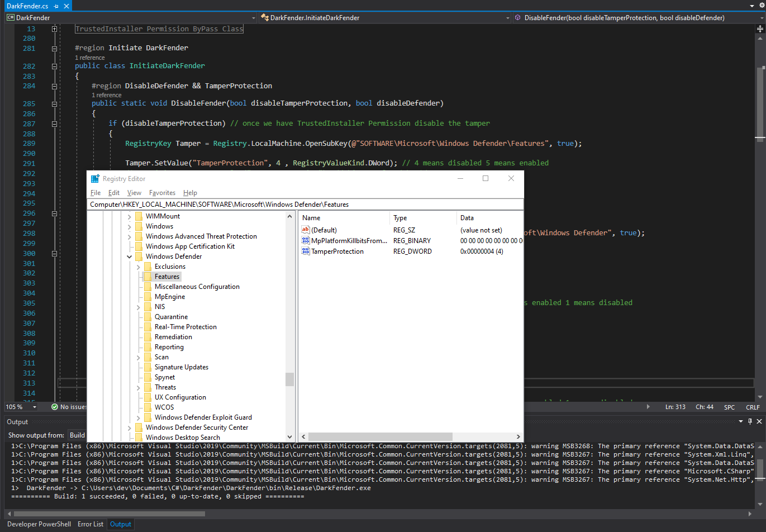
Task: Select the Features registry key
Action: [167, 277]
